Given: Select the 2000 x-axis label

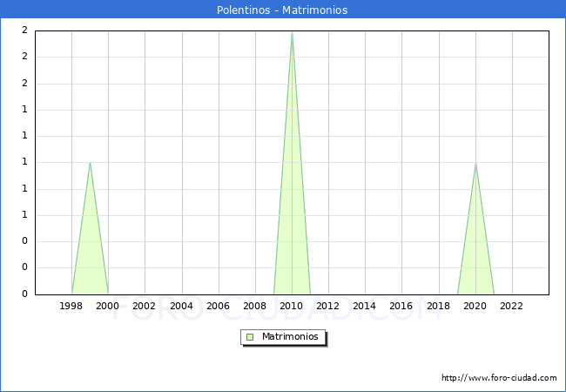Looking at the screenshot, I should (108, 306).
